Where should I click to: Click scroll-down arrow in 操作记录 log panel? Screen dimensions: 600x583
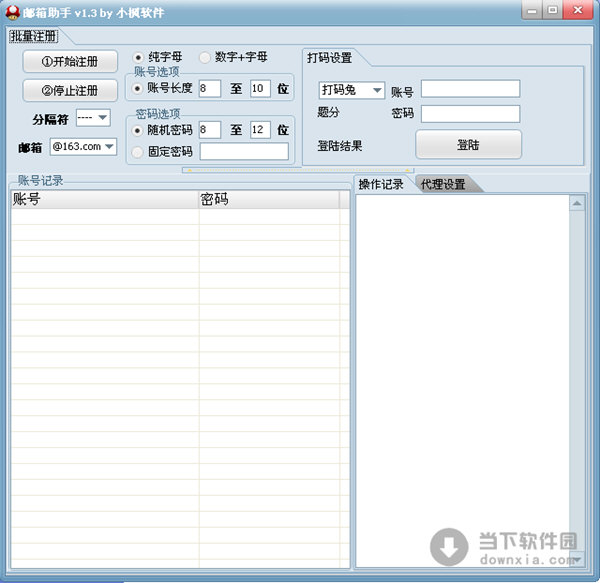[x=577, y=559]
